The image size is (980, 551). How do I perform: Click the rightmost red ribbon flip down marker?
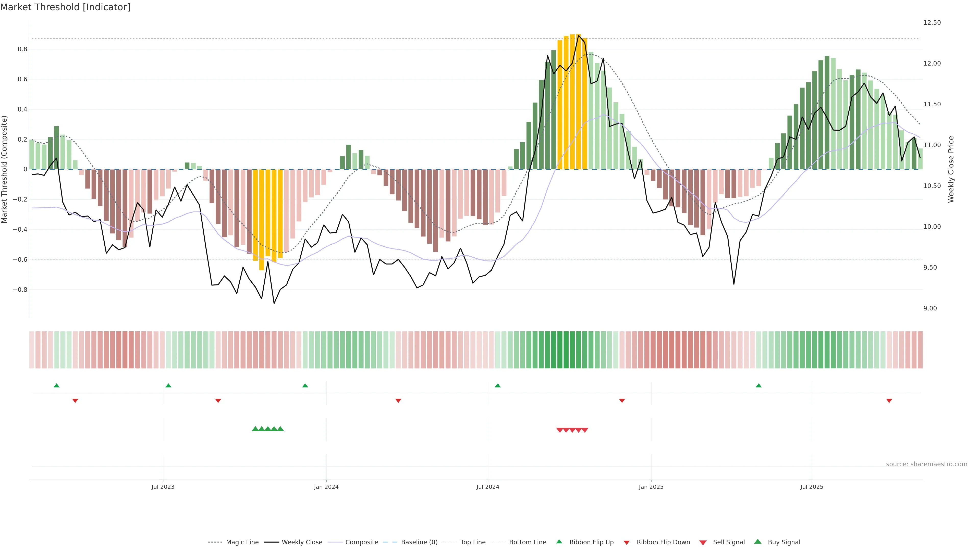tap(889, 400)
